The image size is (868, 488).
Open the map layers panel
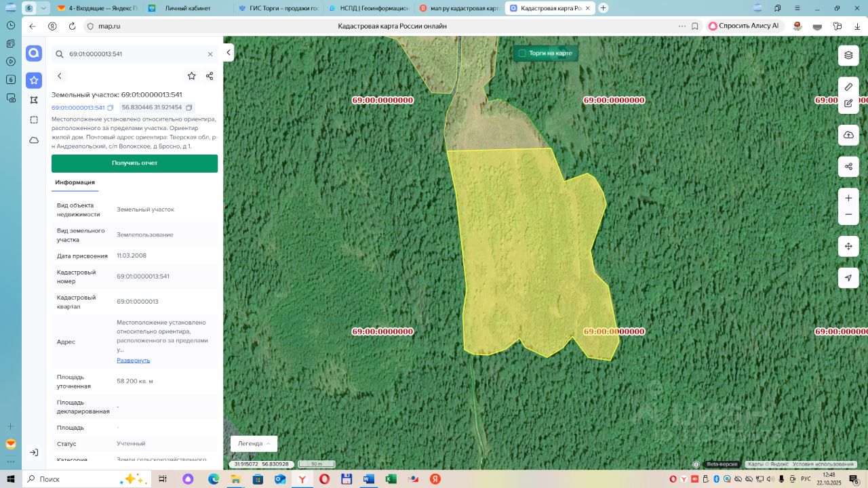click(x=848, y=56)
